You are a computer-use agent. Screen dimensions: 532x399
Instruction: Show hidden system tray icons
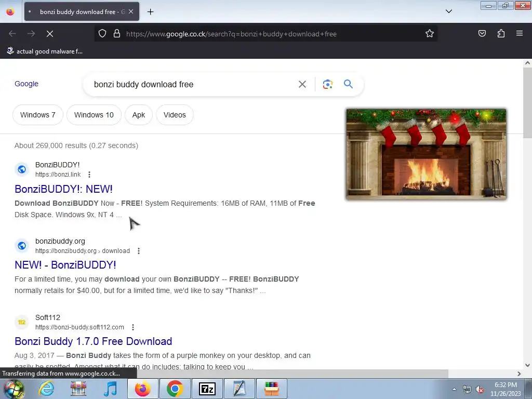coord(454,389)
